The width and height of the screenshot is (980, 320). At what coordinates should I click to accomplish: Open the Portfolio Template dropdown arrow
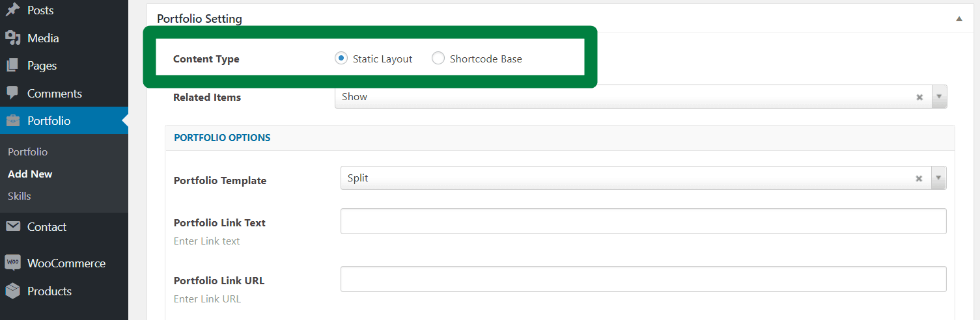pos(939,178)
